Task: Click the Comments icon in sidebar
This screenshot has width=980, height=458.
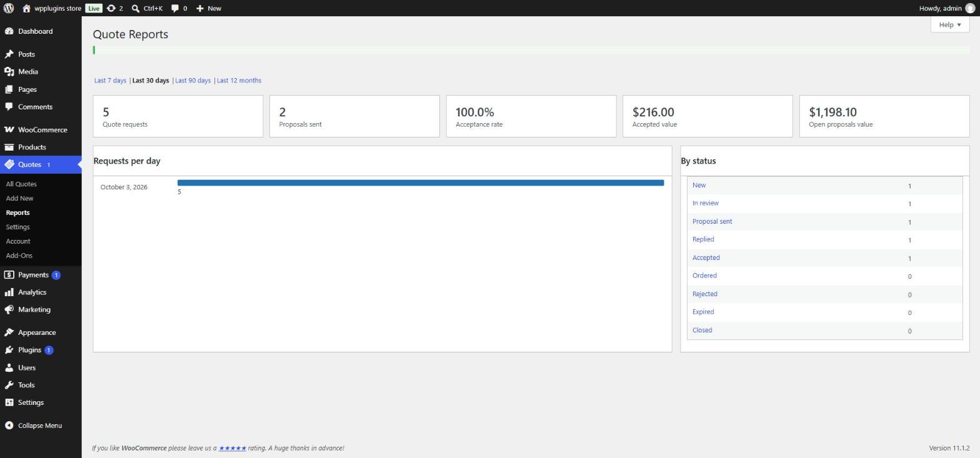Action: (x=9, y=107)
